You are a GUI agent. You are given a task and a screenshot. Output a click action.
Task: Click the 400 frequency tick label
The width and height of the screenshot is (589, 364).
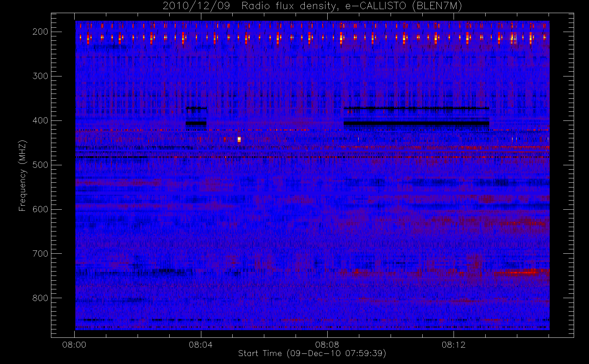tap(40, 120)
